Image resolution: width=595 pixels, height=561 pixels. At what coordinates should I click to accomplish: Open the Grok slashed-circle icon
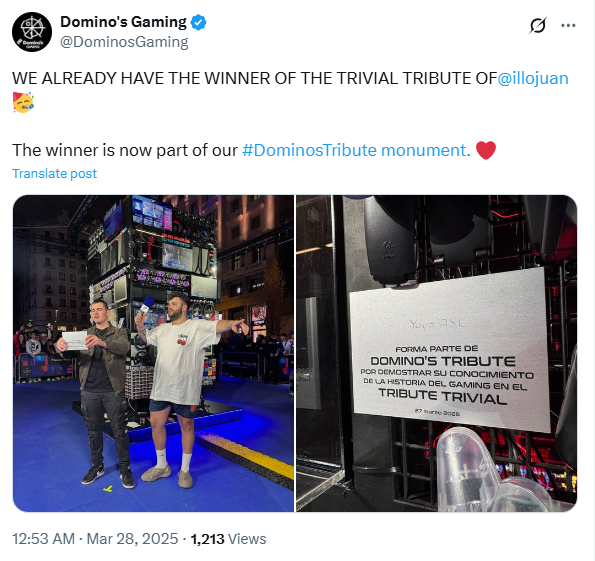pos(538,25)
